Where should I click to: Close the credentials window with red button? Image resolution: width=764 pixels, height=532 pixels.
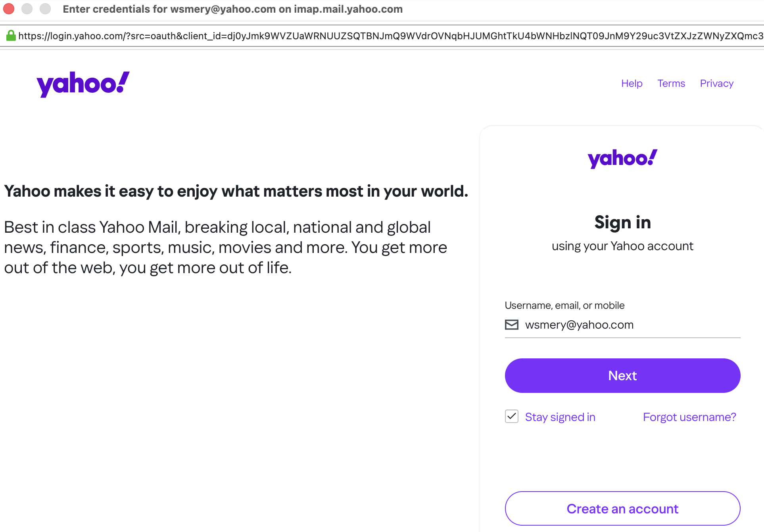point(9,9)
